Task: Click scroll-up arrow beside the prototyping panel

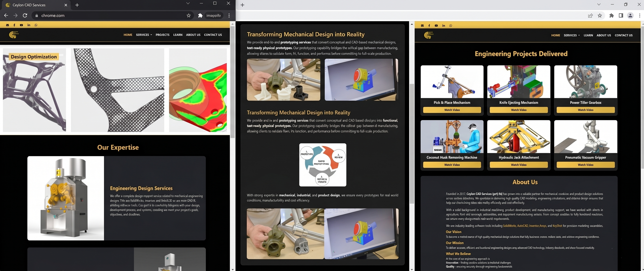Action: point(412,24)
